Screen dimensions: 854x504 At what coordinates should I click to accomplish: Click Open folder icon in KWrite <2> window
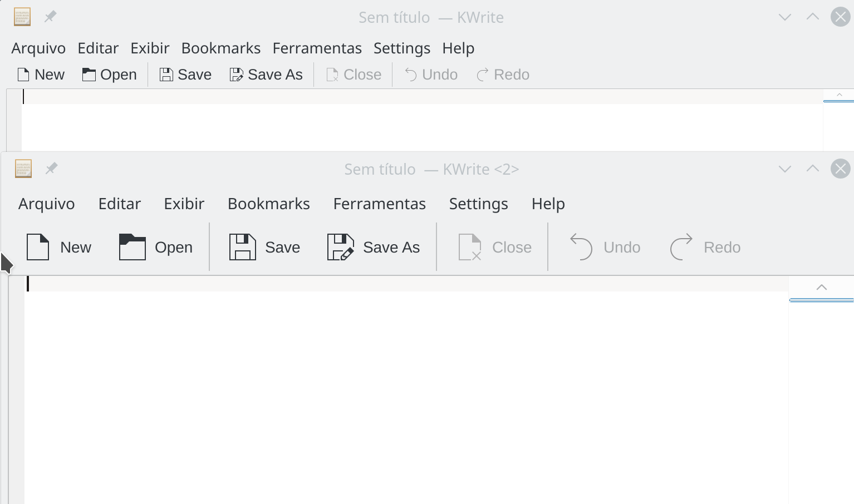coord(132,247)
